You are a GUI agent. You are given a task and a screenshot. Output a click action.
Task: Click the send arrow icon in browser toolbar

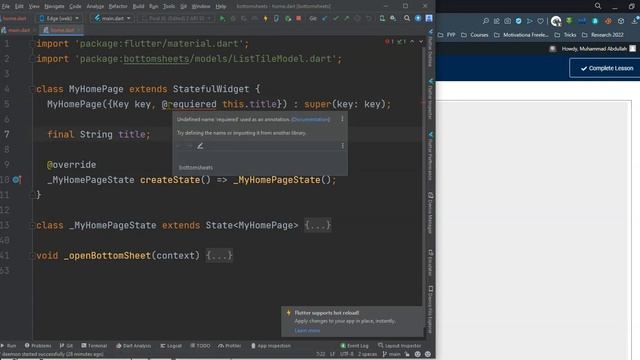(529, 21)
